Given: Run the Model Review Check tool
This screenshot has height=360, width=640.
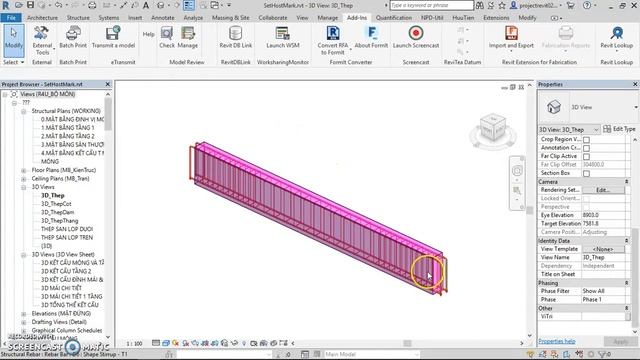Looking at the screenshot, I should [x=167, y=38].
